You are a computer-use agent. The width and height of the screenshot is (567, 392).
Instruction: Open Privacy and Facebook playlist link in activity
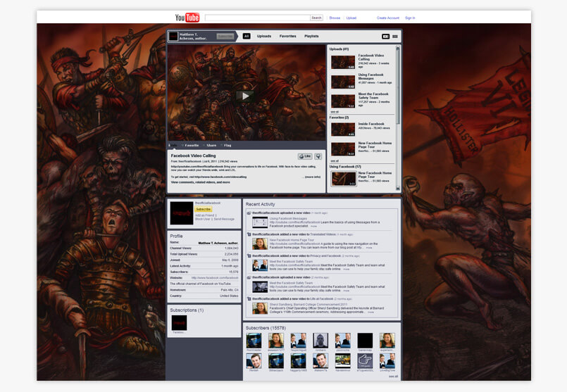(325, 255)
